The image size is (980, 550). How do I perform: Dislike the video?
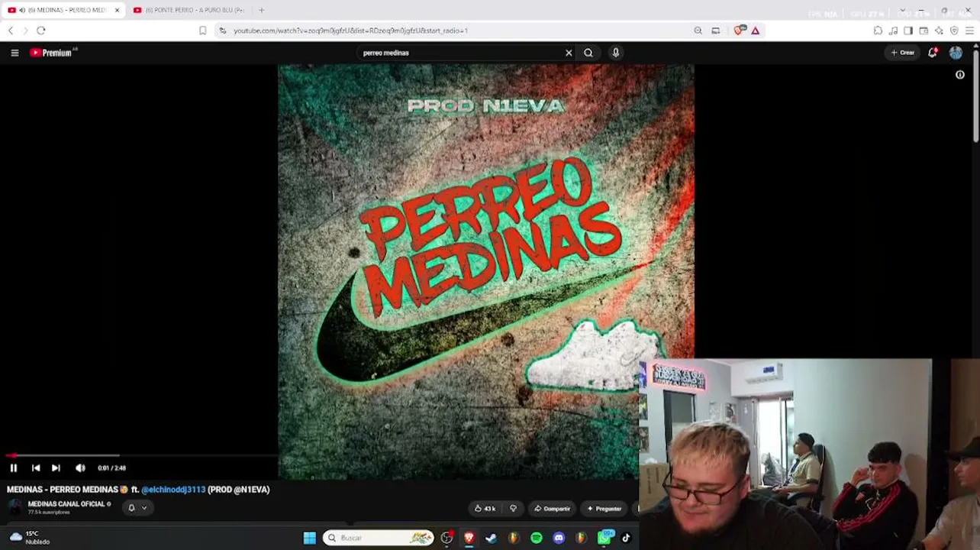tap(514, 509)
